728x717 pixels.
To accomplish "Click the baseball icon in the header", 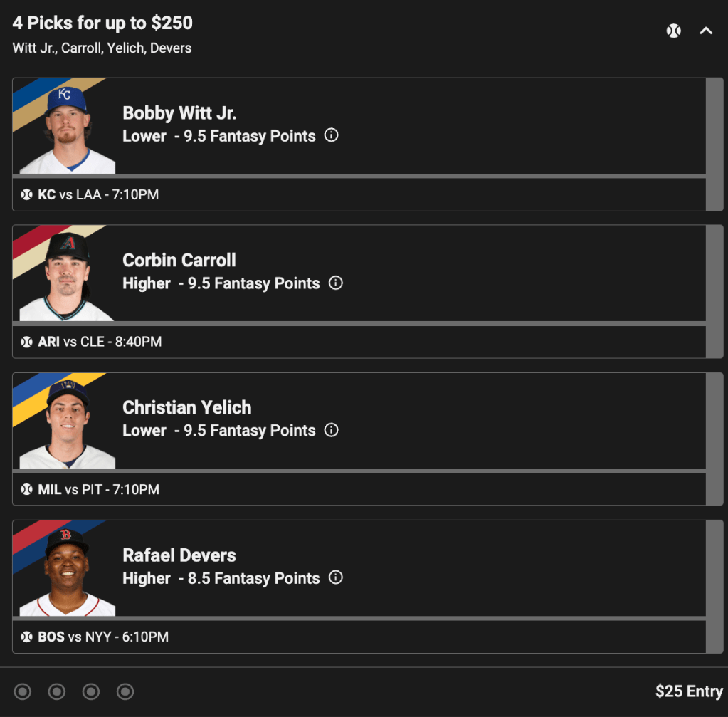I will coord(673,31).
